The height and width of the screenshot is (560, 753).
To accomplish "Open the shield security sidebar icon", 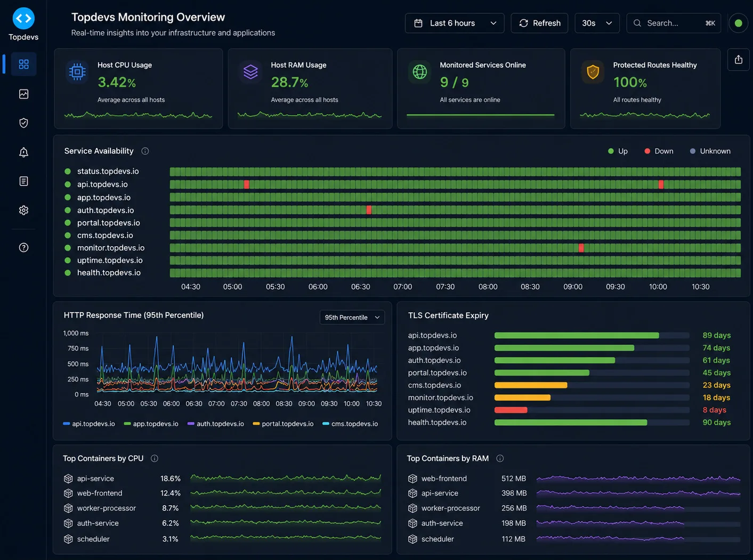I will (x=23, y=123).
